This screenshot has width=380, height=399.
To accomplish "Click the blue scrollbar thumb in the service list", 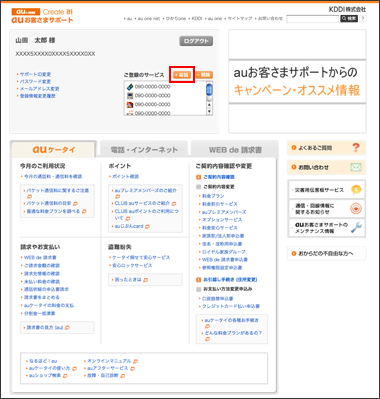I will click(x=209, y=90).
